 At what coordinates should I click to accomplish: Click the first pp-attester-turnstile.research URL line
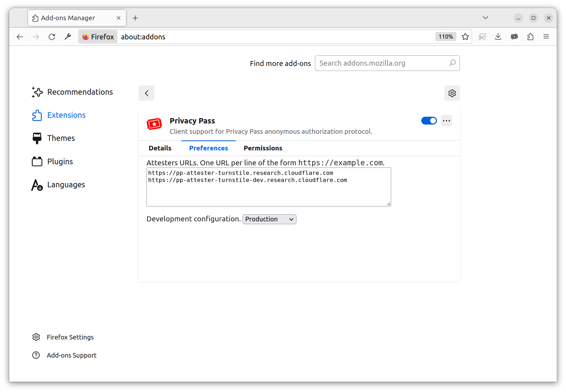241,173
